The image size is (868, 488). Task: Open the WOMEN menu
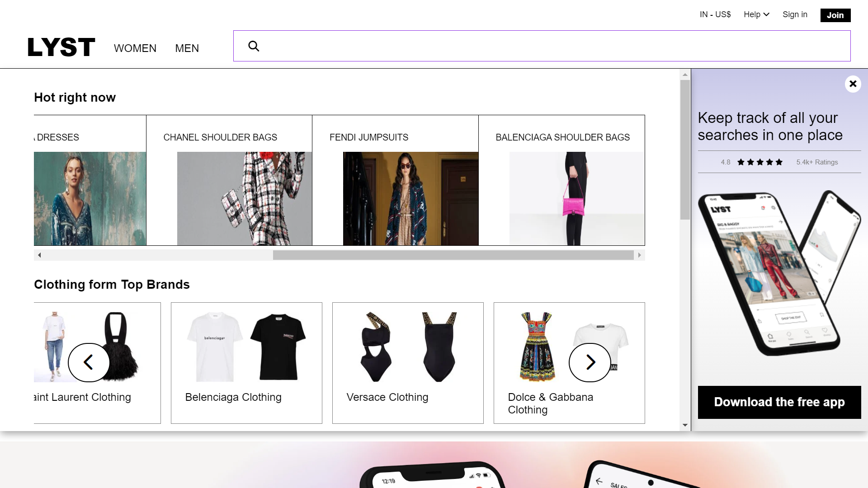135,48
